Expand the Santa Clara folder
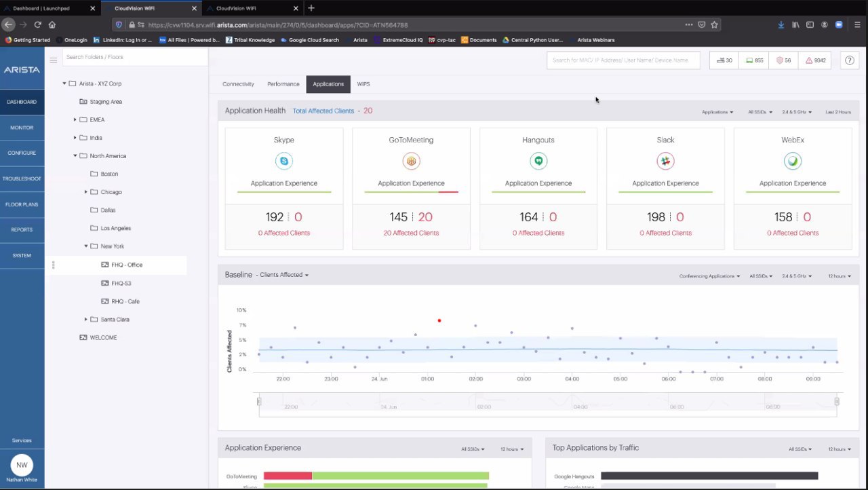Image resolution: width=868 pixels, height=490 pixels. click(x=86, y=319)
